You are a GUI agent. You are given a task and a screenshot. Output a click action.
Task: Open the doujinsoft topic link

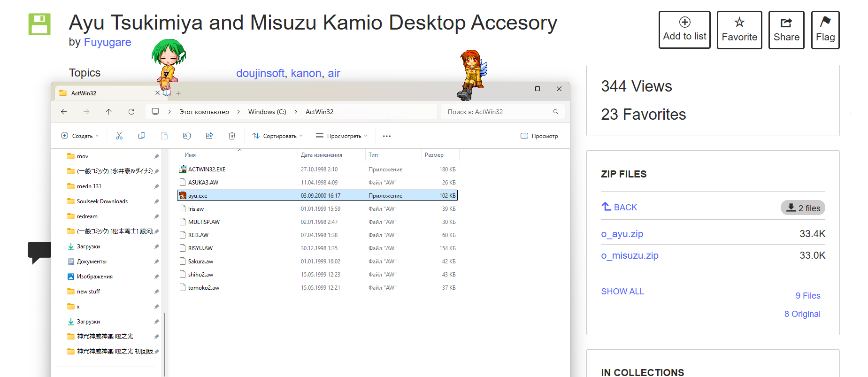[x=260, y=73]
